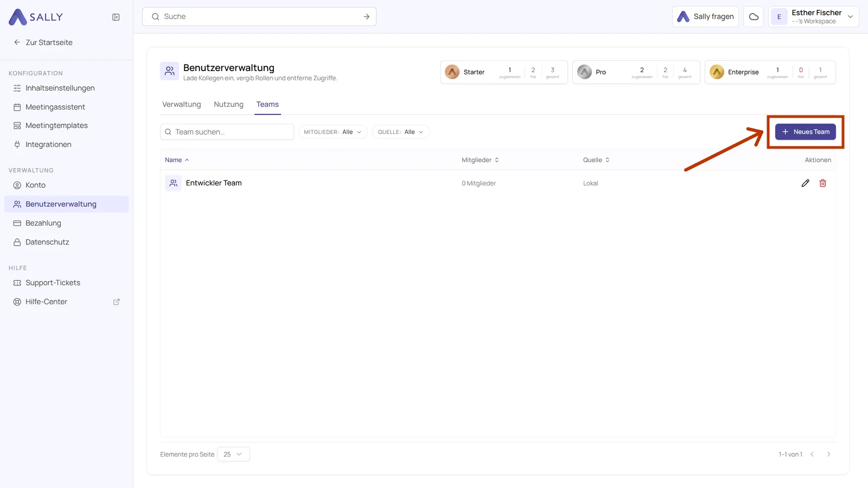Open the Esther Fischer workspace dropdown

point(814,17)
